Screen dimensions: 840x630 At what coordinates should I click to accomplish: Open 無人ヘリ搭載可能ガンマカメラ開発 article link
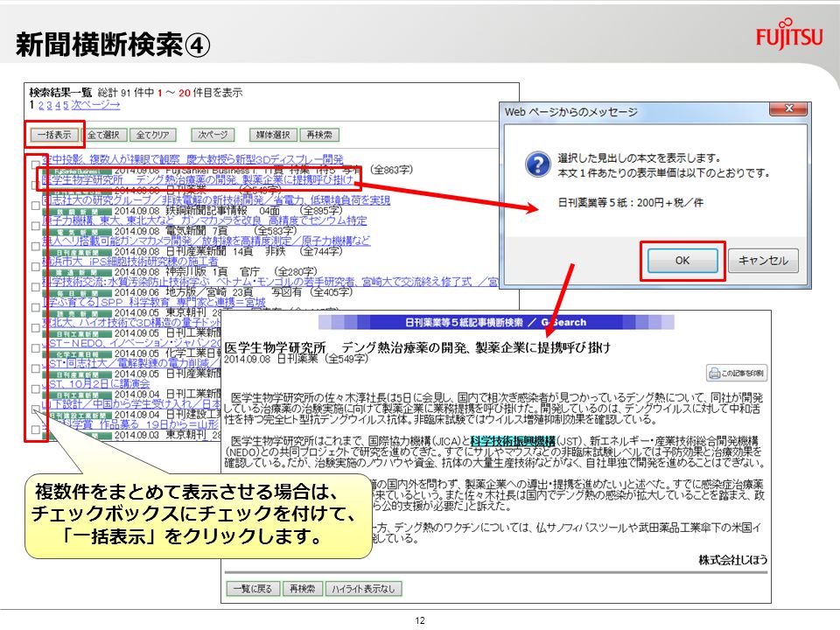pyautogui.click(x=206, y=241)
